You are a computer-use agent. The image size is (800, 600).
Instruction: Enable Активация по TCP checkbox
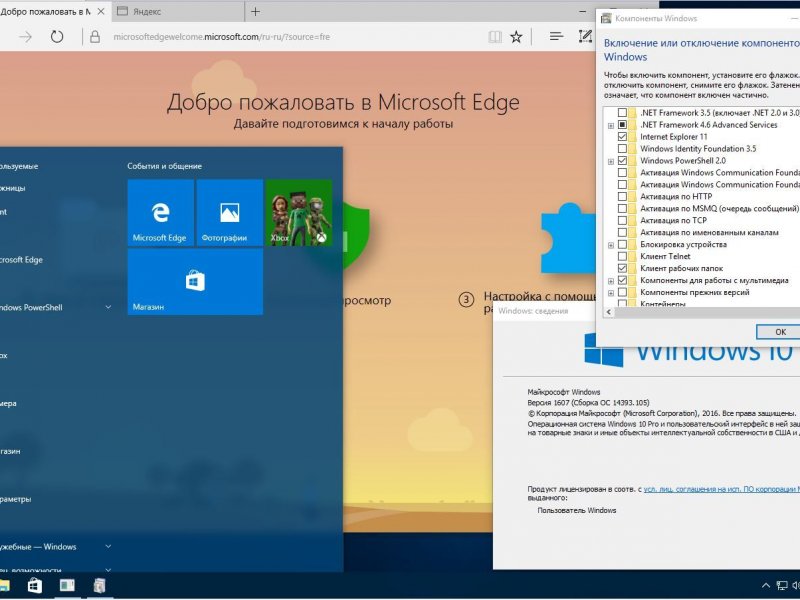pyautogui.click(x=622, y=220)
